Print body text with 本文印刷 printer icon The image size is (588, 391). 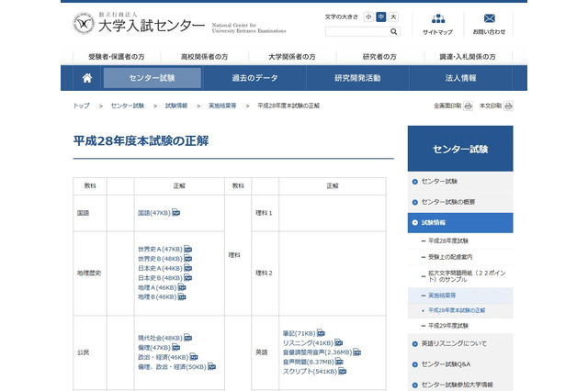tap(508, 106)
